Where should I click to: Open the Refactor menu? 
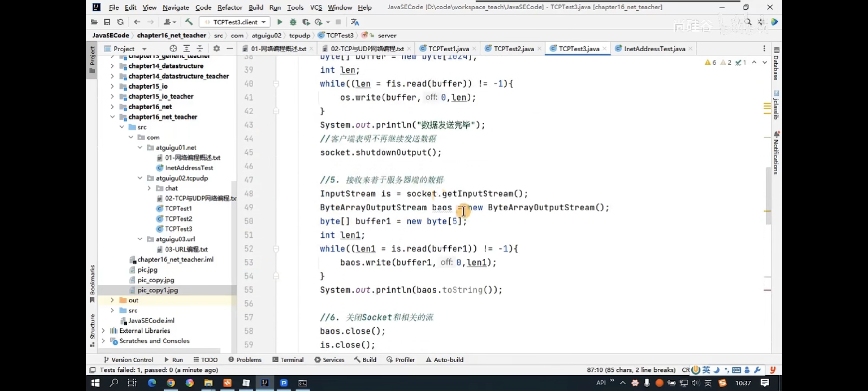(229, 7)
